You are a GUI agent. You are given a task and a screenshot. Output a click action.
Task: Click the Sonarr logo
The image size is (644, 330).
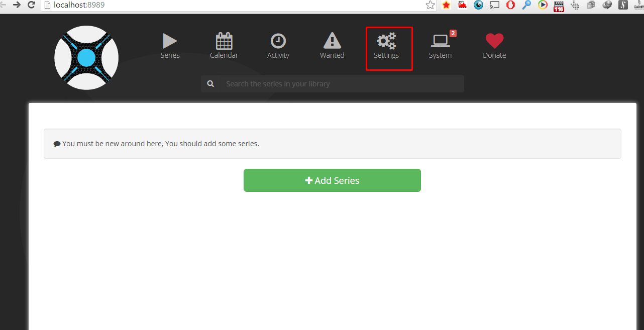(x=86, y=58)
